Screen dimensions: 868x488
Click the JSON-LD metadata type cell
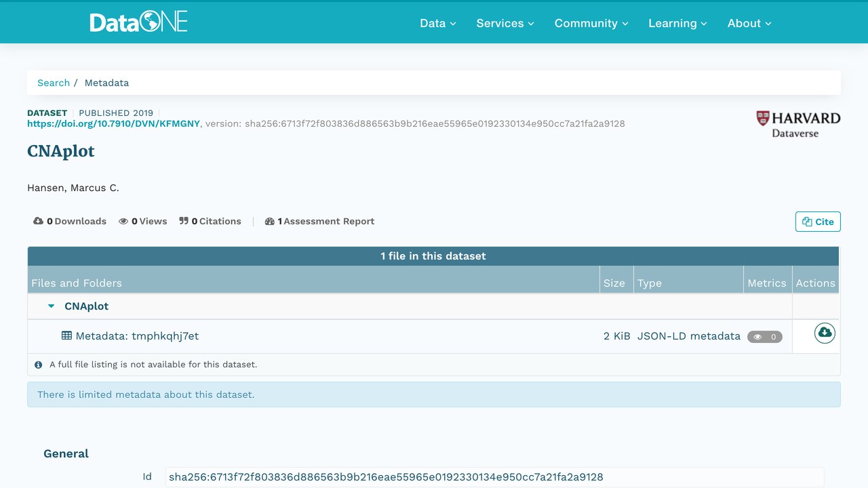(689, 335)
